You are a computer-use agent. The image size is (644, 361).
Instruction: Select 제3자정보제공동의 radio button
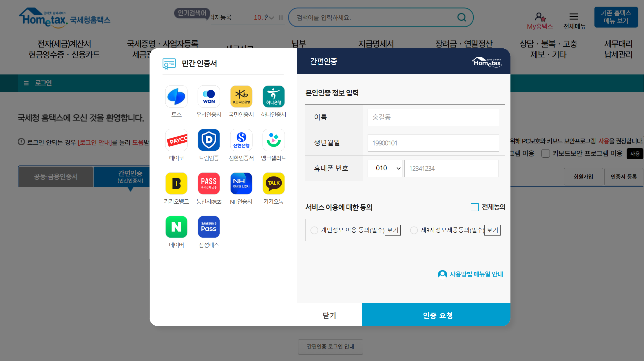click(414, 230)
